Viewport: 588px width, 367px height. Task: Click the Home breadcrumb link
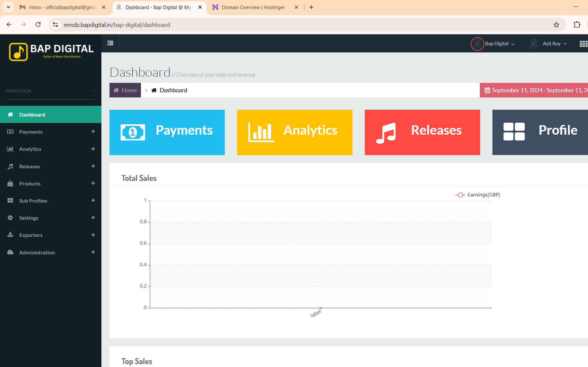coord(125,90)
